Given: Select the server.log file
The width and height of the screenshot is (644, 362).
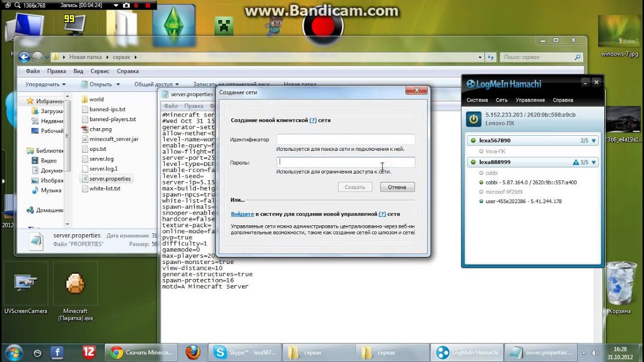Looking at the screenshot, I should (98, 159).
